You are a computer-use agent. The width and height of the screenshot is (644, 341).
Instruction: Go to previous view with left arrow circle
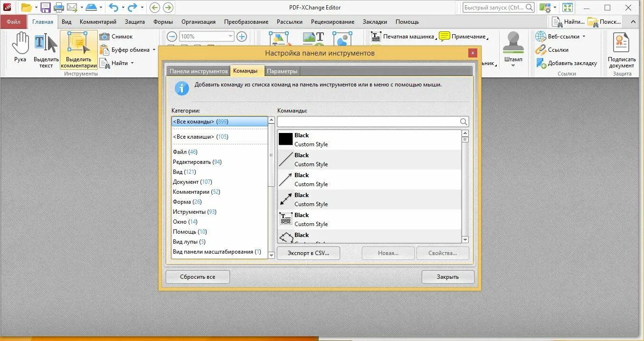[x=154, y=8]
